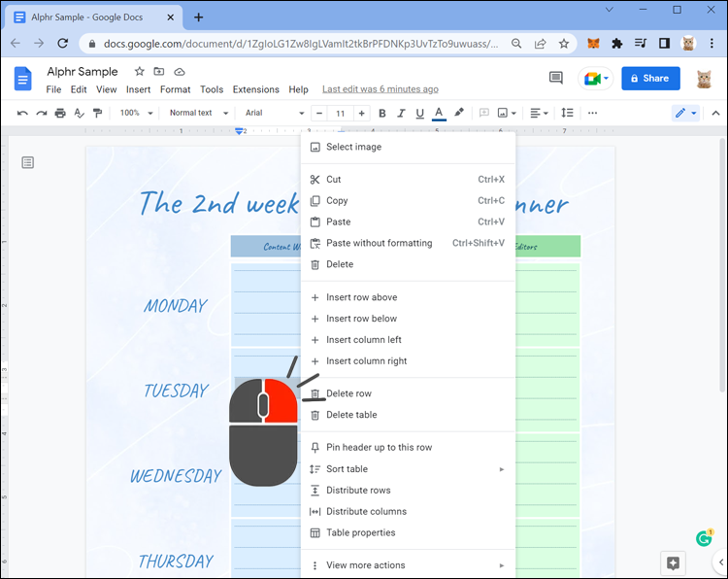The height and width of the screenshot is (579, 728).
Task: Go to Docs home via blue logo
Action: 22,79
